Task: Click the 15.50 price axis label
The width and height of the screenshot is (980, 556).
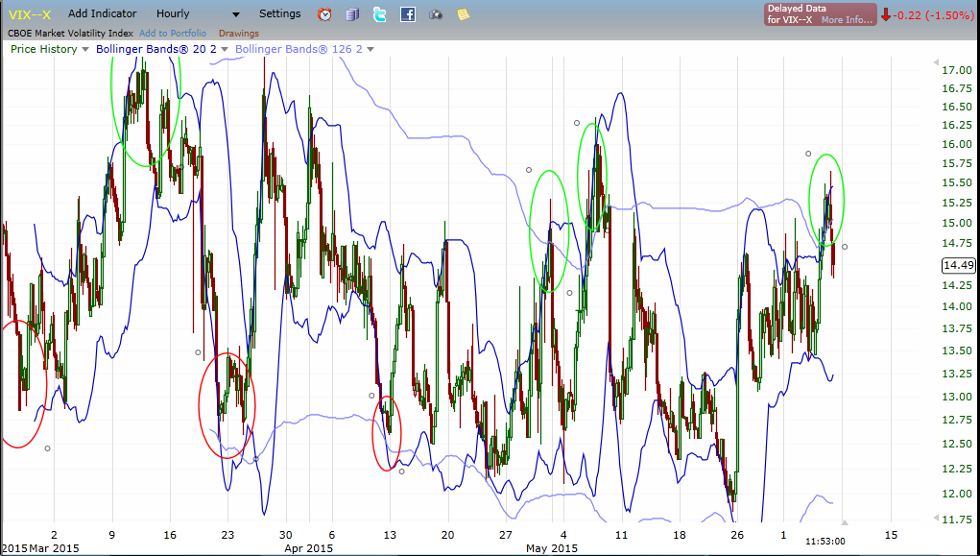Action: pos(956,182)
